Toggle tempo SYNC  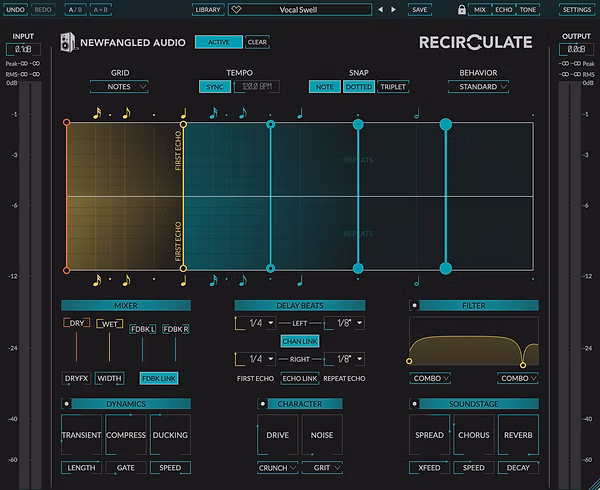[215, 87]
